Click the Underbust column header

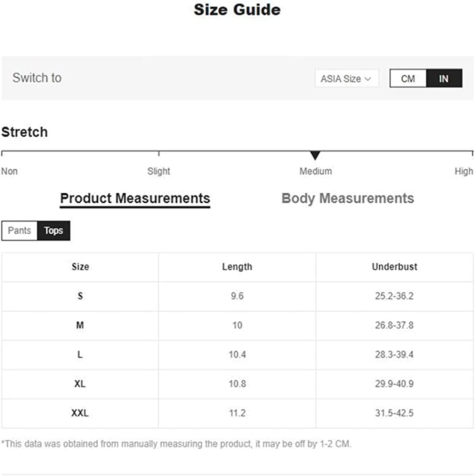pyautogui.click(x=394, y=267)
